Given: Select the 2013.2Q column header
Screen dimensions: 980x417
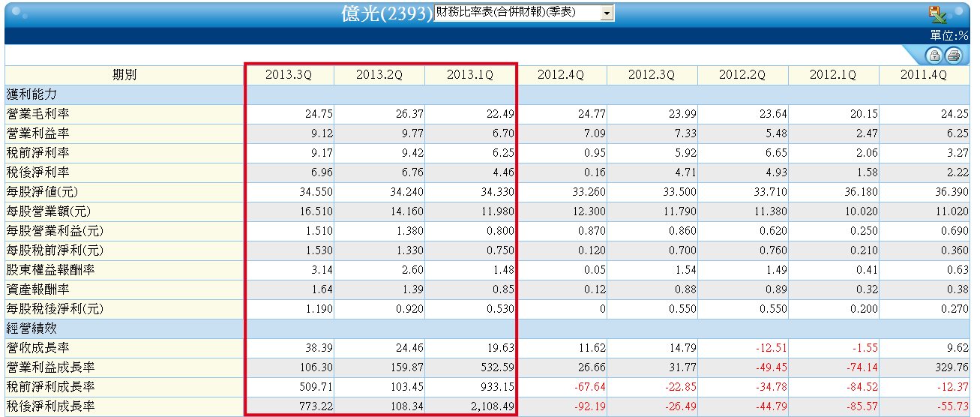Looking at the screenshot, I should click(x=379, y=75).
